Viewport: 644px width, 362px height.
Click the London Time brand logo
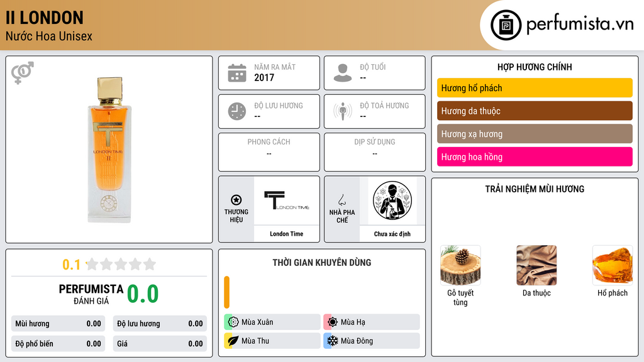[287, 200]
